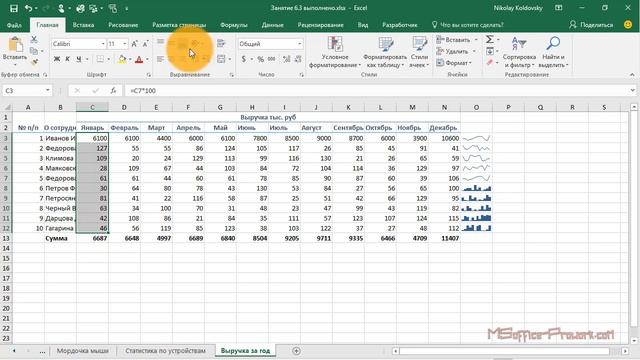Switch to the Данные tab

point(273,25)
